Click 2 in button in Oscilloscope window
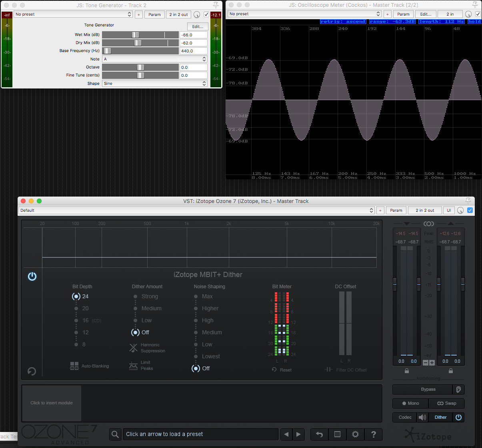The width and height of the screenshot is (482, 448). point(450,14)
